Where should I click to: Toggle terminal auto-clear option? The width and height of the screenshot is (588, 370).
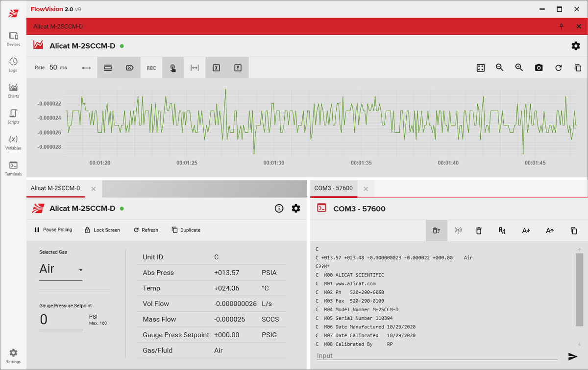click(x=437, y=231)
